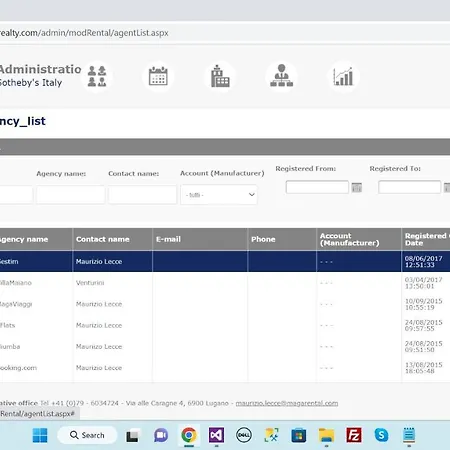Open the statistics bar chart icon
Screen dimensions: 450x450
(343, 76)
